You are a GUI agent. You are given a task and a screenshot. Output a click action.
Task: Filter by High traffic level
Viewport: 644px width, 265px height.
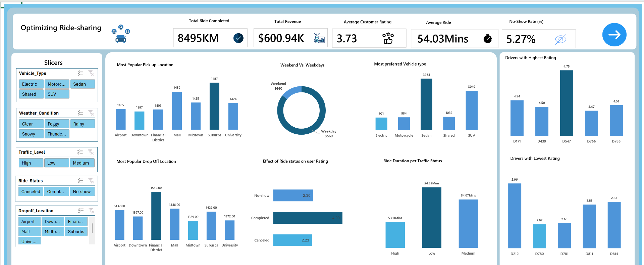[31, 163]
